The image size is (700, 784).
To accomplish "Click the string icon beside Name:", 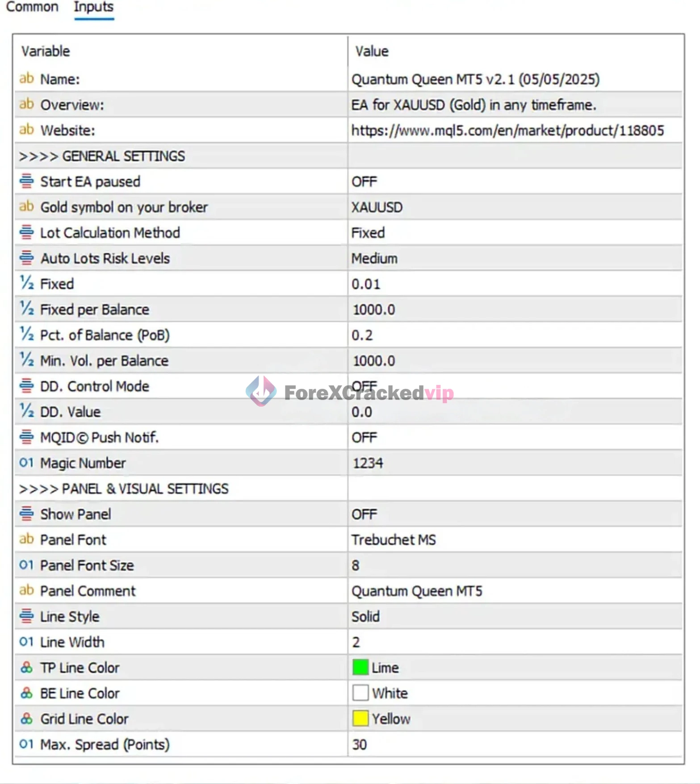I will (26, 79).
